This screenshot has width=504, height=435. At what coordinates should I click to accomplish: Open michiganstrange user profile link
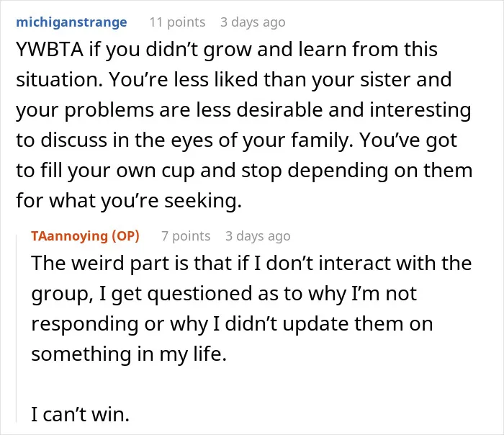click(71, 22)
